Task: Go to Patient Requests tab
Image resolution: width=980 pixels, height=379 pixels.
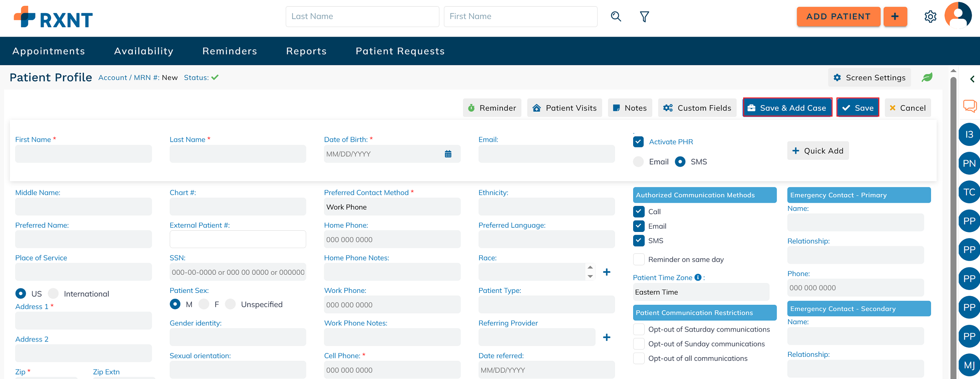Action: [400, 51]
